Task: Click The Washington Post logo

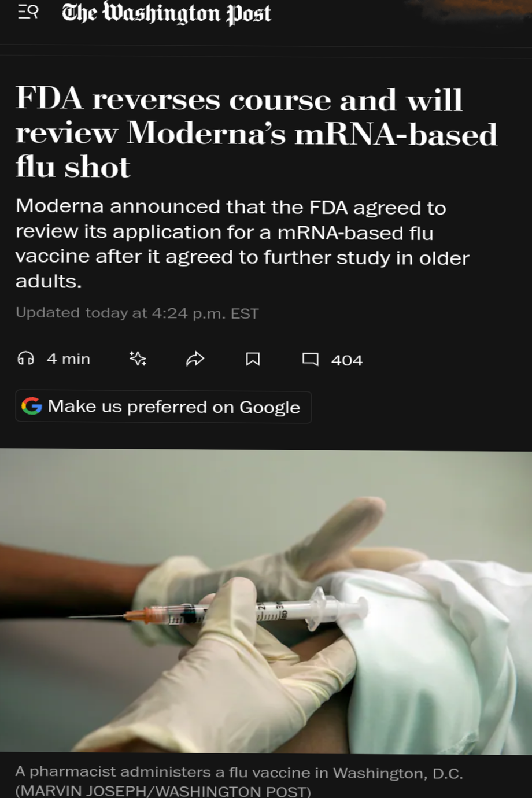Action: pyautogui.click(x=167, y=13)
